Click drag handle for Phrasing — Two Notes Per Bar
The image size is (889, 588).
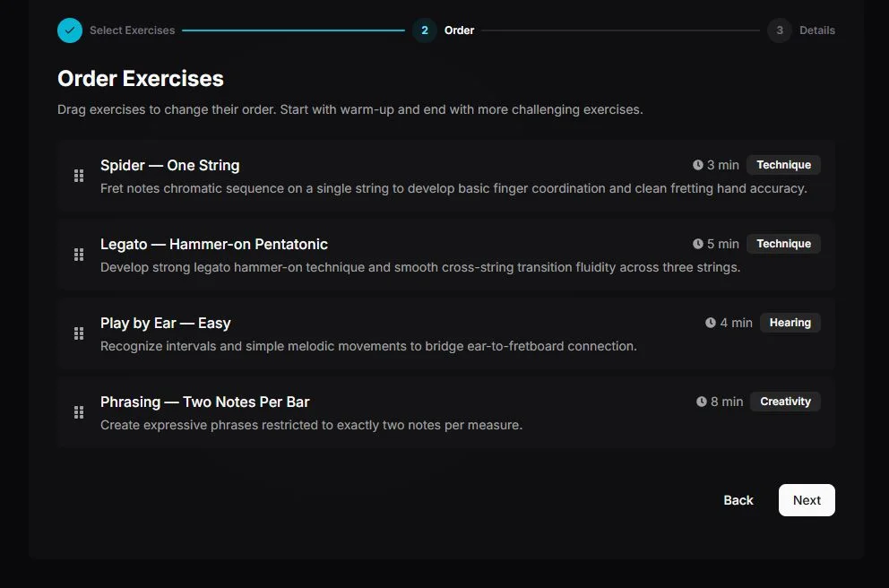tap(79, 412)
